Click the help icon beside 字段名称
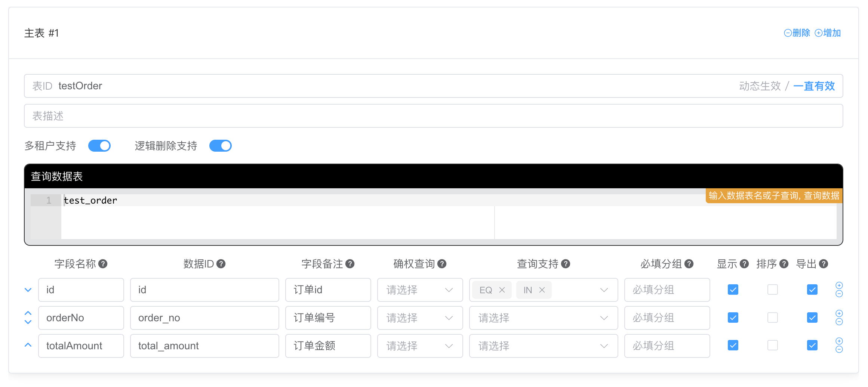 click(103, 264)
